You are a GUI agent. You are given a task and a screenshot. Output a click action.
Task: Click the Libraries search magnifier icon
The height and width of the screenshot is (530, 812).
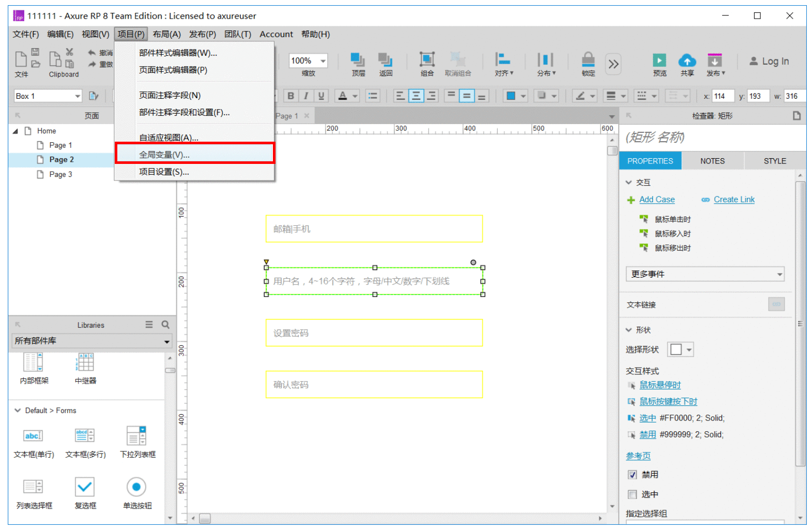tap(165, 325)
